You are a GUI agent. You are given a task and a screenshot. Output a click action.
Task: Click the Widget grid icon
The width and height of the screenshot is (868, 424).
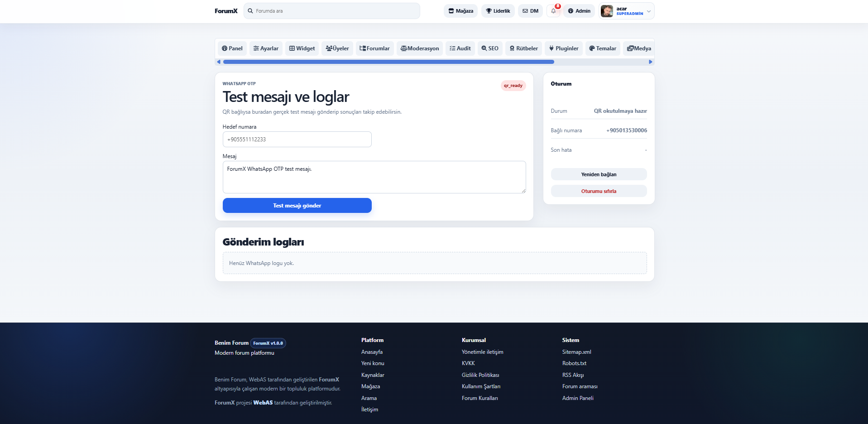click(292, 48)
